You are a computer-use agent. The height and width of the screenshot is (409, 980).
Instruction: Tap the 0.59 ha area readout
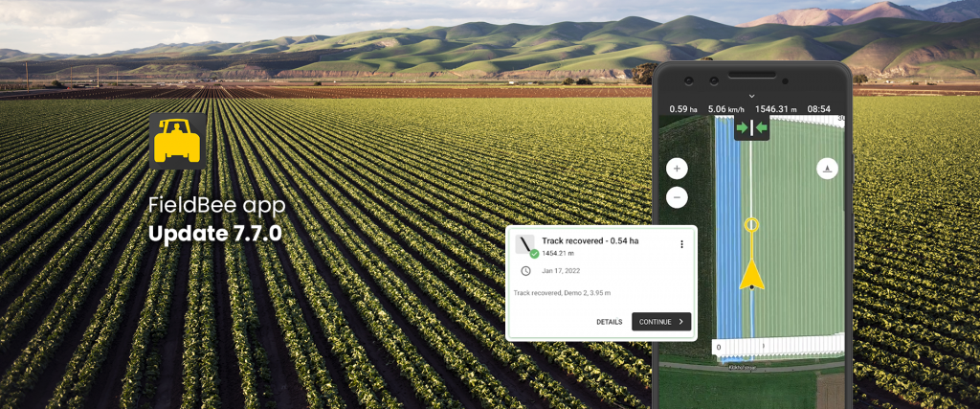tap(683, 109)
